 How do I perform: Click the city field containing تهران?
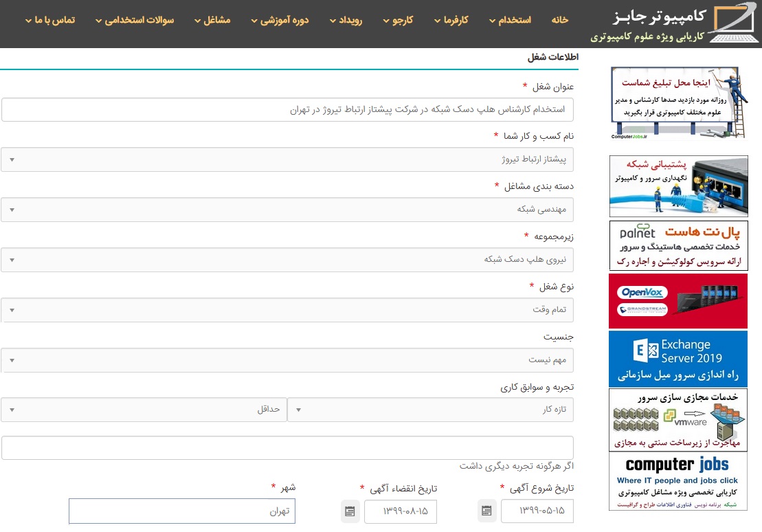tap(182, 511)
